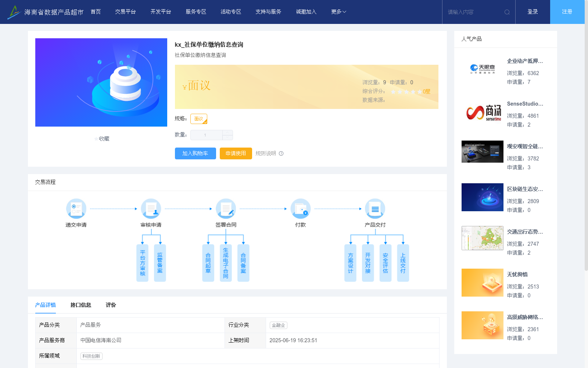The width and height of the screenshot is (588, 368).
Task: Click the quantity input field
Action: coord(207,135)
